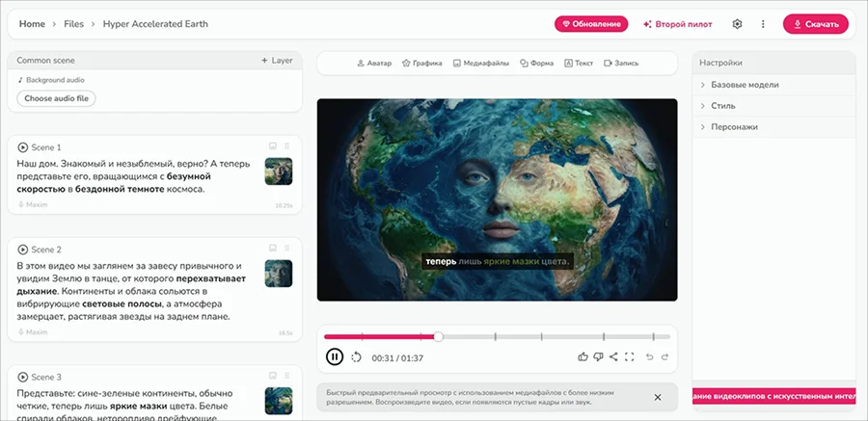
Task: Click the share icon under the player
Action: [x=613, y=356]
